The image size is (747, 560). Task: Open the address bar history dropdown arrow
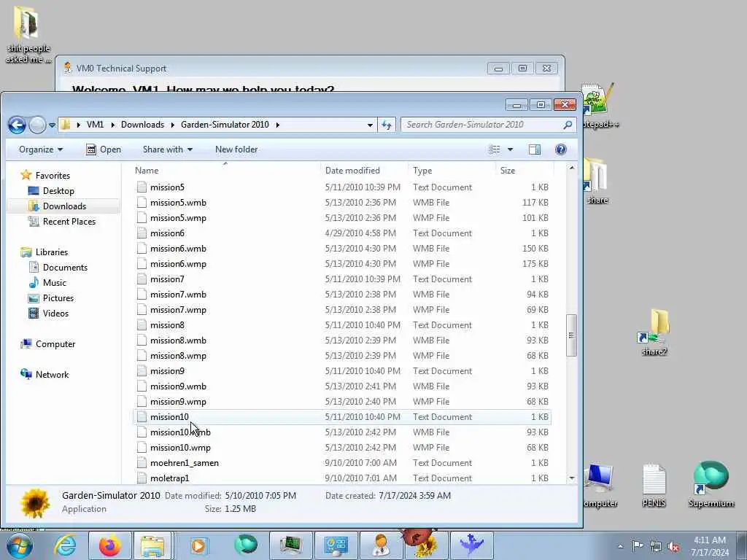point(370,125)
